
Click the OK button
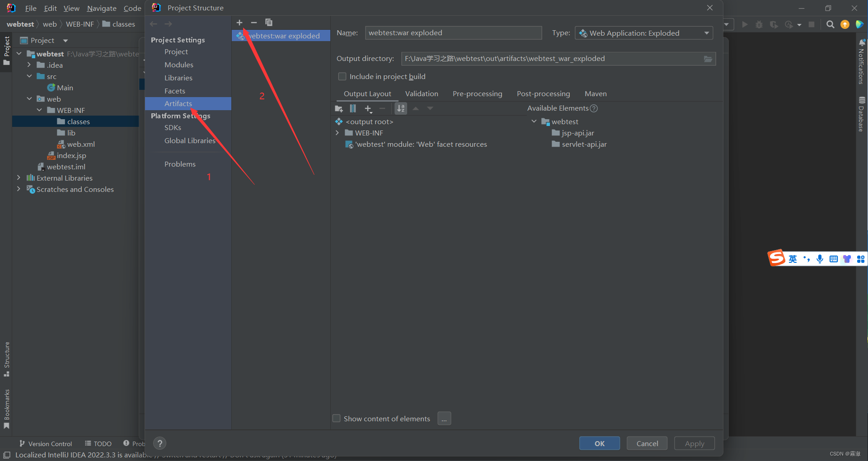[600, 443]
